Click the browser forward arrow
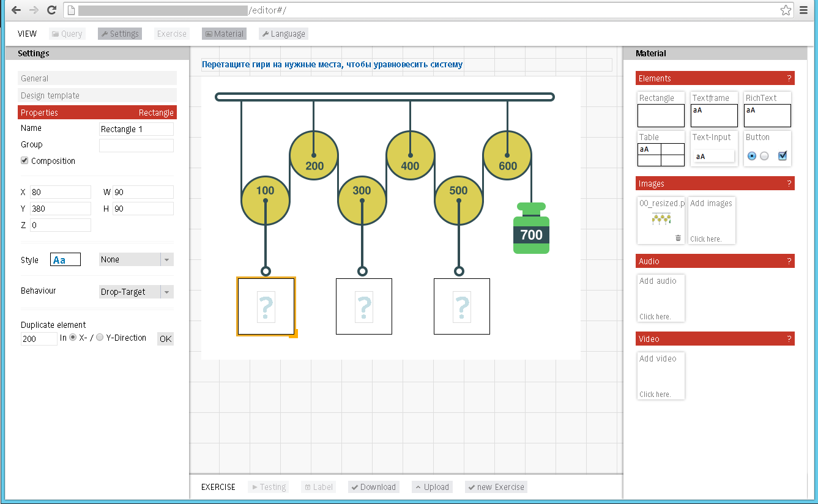Image resolution: width=818 pixels, height=504 pixels. [x=34, y=10]
